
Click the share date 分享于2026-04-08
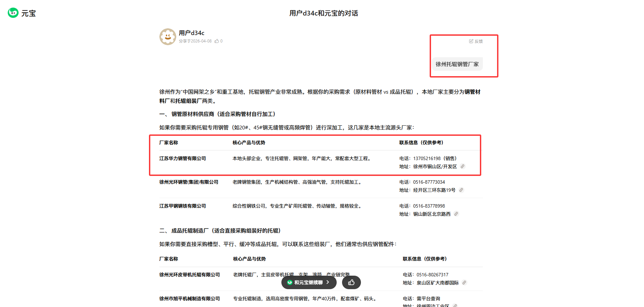click(195, 41)
